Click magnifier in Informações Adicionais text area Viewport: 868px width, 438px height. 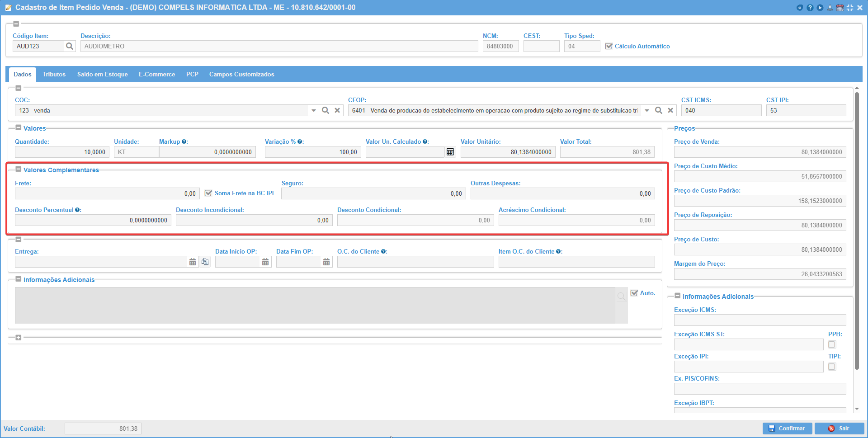622,297
